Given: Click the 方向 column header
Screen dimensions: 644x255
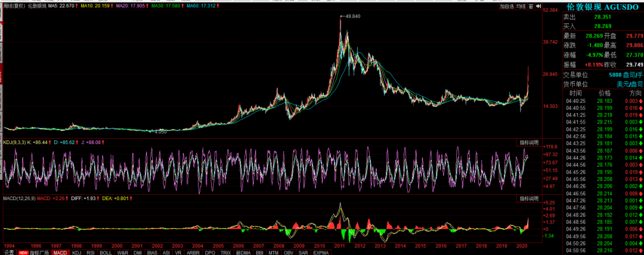Looking at the screenshot, I should (x=634, y=93).
